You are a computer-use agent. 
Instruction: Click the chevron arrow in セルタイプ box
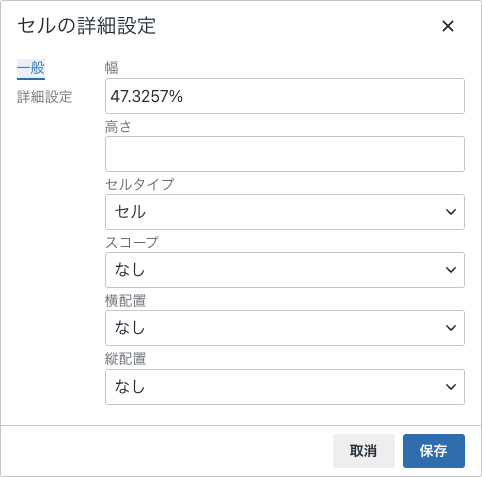point(451,212)
